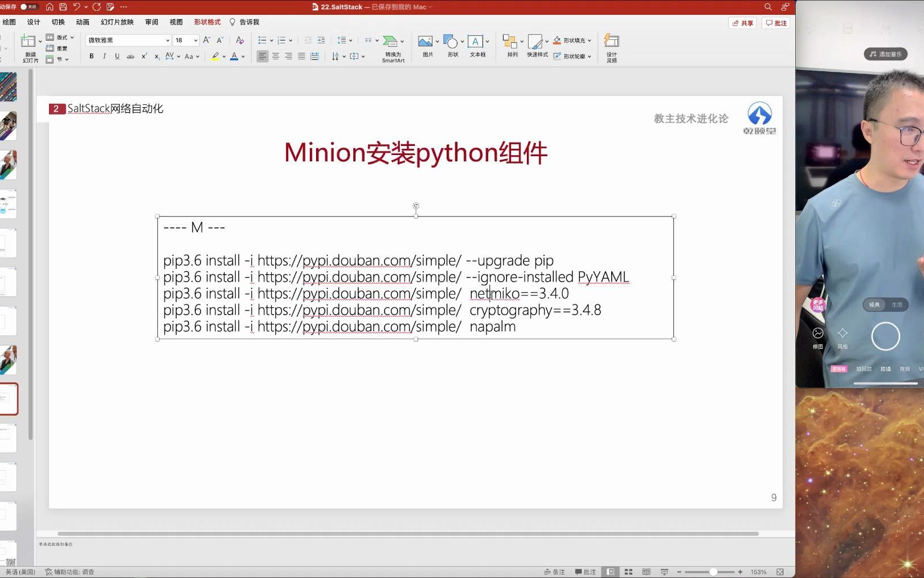This screenshot has width=924, height=578.
Task: Justify the text
Action: point(301,56)
